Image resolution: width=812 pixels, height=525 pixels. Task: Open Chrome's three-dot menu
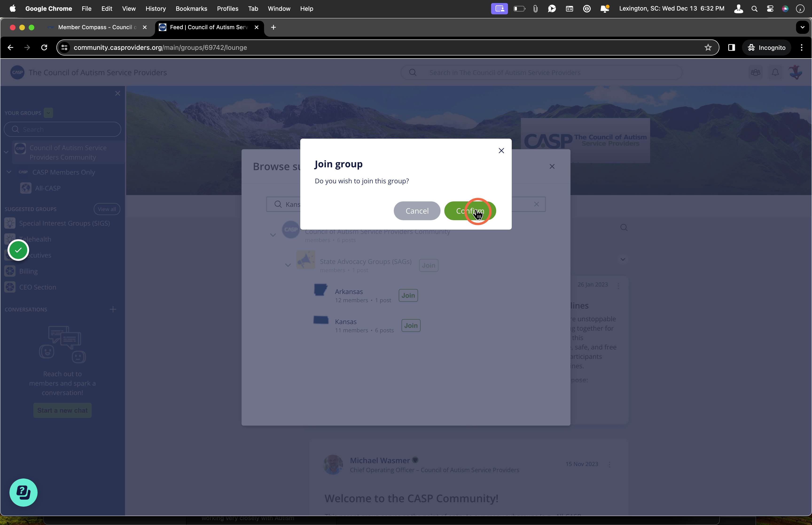point(802,48)
